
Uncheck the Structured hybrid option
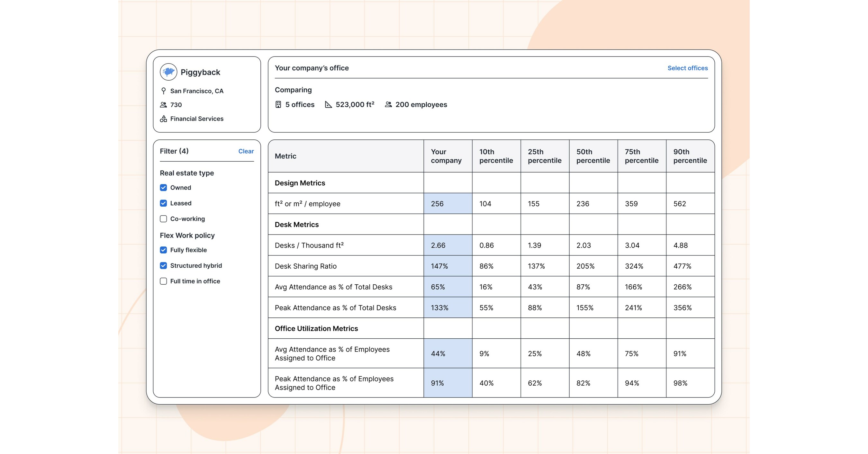click(x=163, y=265)
